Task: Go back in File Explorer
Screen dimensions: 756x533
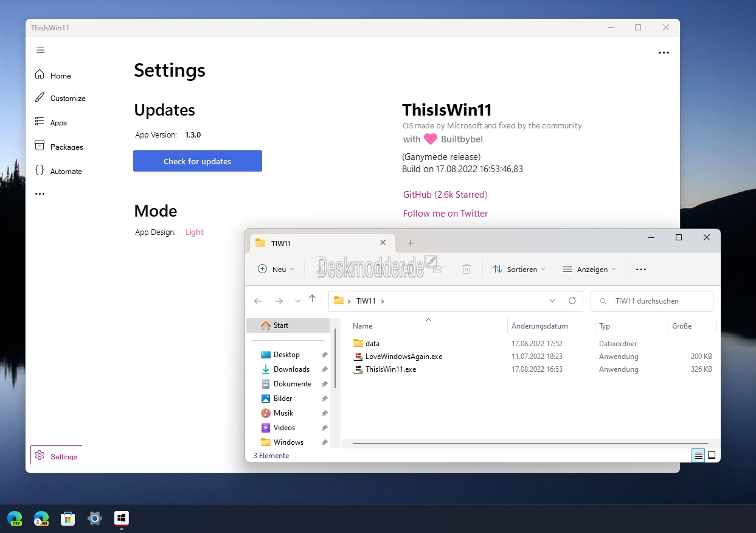Action: click(258, 301)
